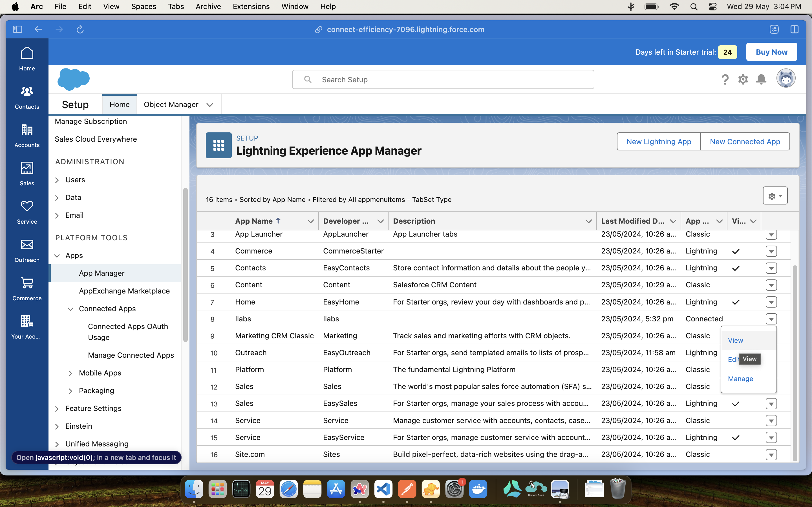Open the user avatar profile menu

(785, 79)
